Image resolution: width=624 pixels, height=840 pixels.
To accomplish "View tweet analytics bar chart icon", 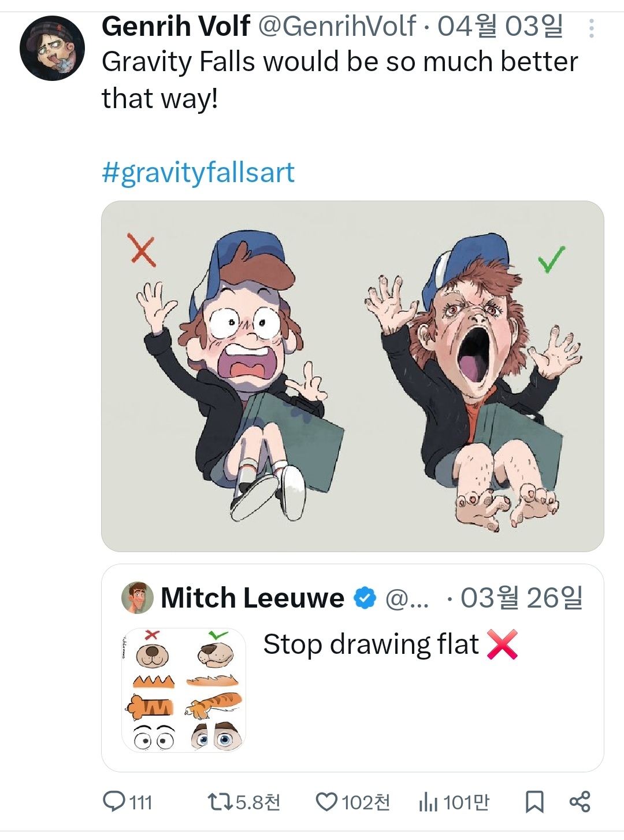I will coord(428,801).
